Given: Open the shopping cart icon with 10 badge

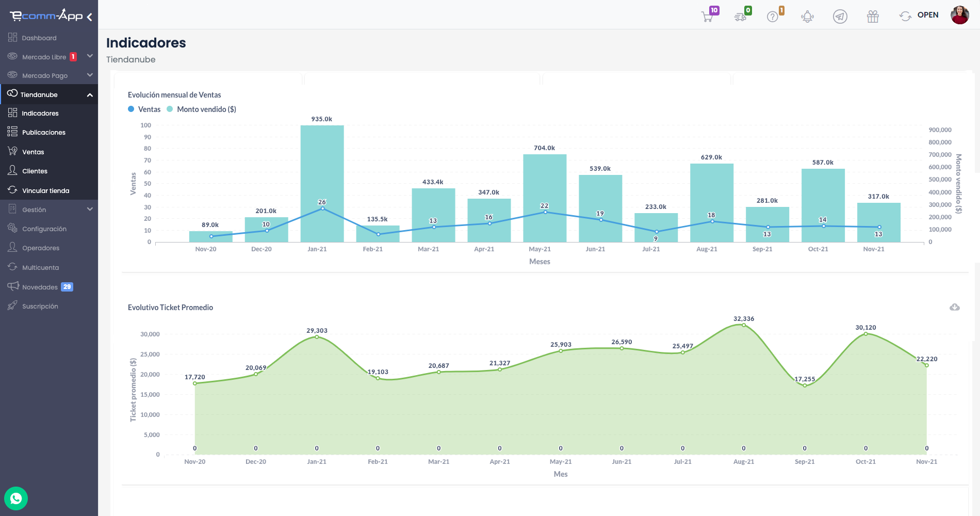Looking at the screenshot, I should 708,16.
